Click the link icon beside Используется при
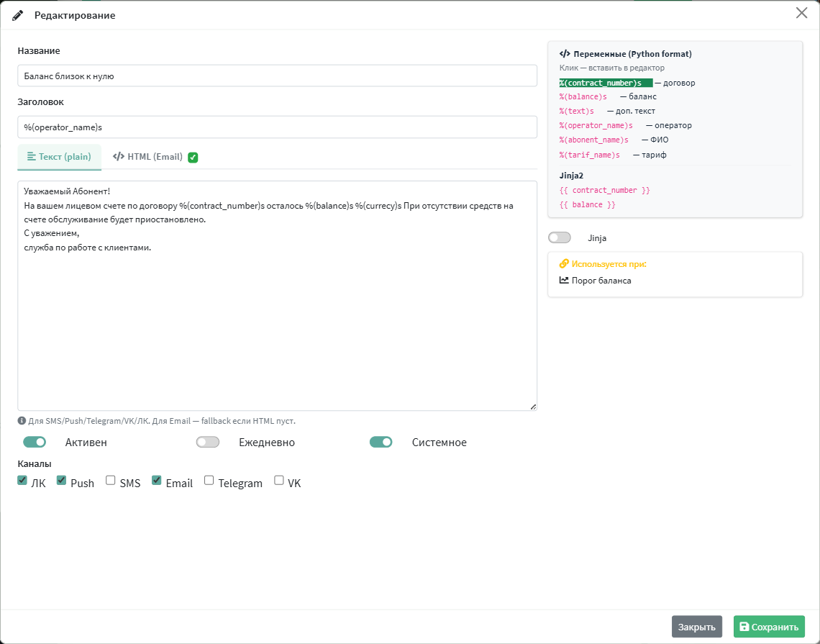The image size is (820, 644). pos(564,263)
